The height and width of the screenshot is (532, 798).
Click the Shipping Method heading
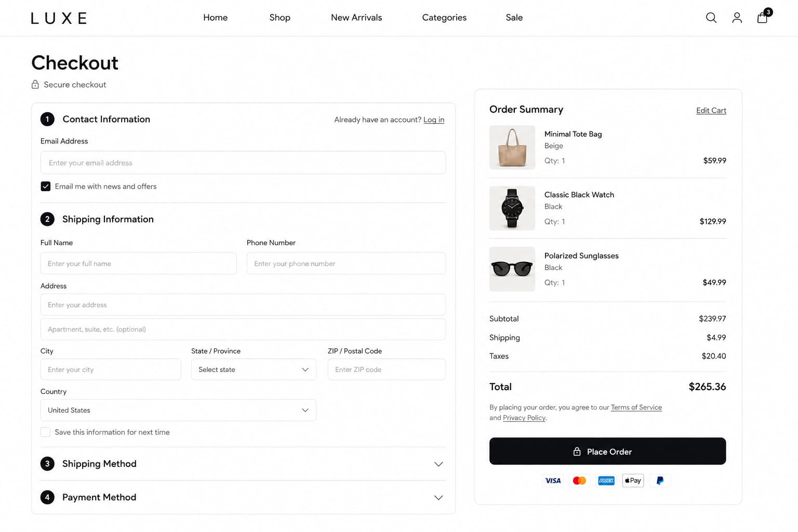[x=99, y=463]
